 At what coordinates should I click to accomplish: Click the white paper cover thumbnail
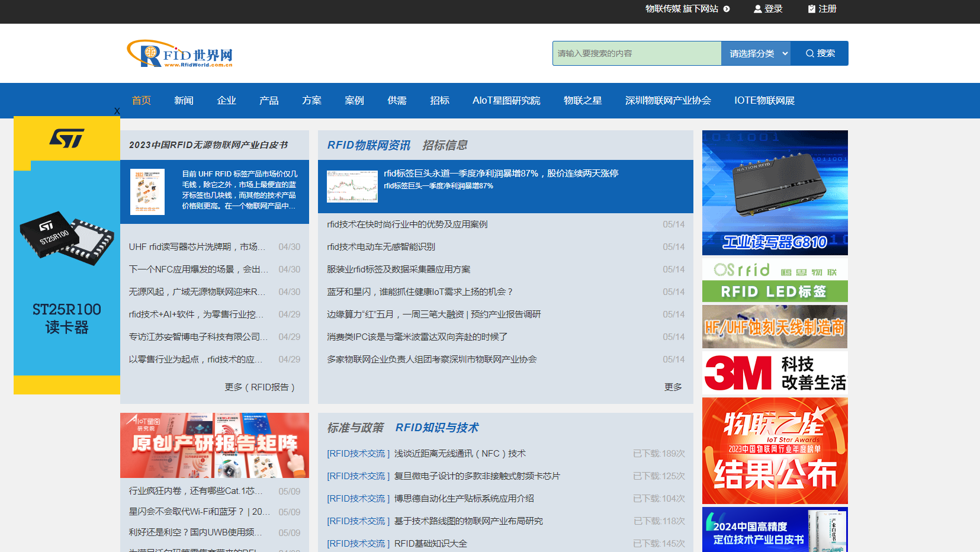147,192
